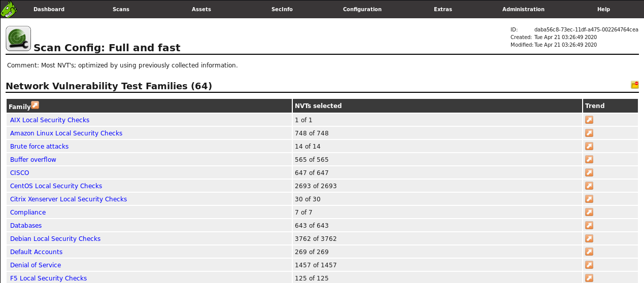Viewport: 644px width, 283px height.
Task: Click the Scan Config radar icon
Action: (18, 39)
